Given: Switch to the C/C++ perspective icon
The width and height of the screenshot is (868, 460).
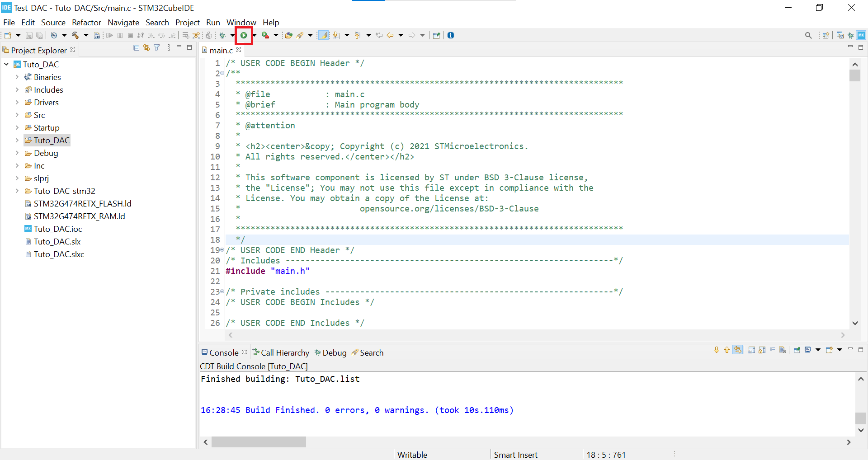Looking at the screenshot, I should pos(840,35).
